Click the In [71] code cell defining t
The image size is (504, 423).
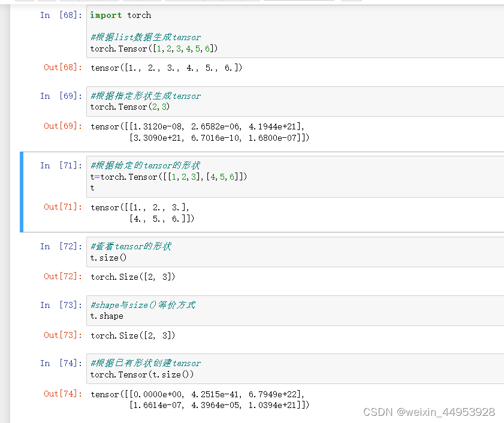point(295,177)
